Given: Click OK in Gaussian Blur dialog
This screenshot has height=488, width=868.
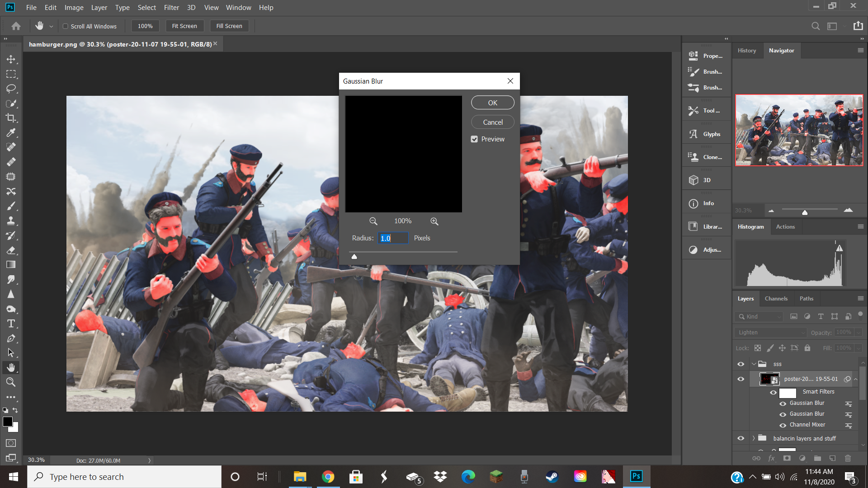Looking at the screenshot, I should 492,103.
